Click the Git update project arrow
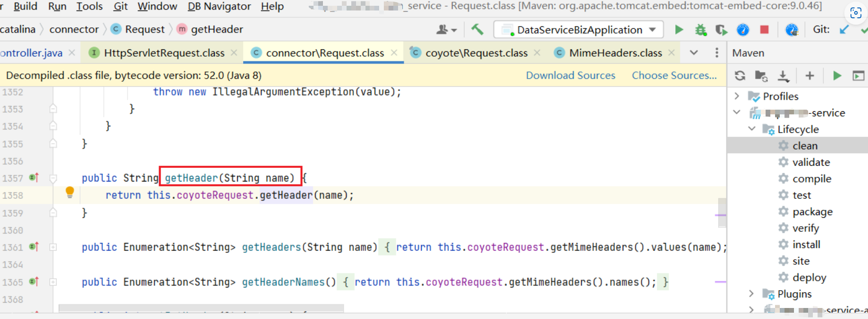Screen dimensions: 868x319 tap(844, 30)
